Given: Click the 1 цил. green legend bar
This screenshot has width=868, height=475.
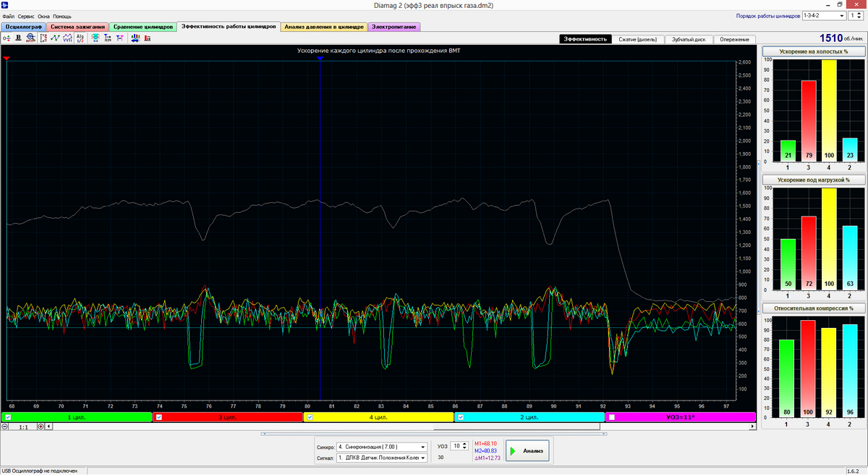Looking at the screenshot, I should tap(77, 417).
